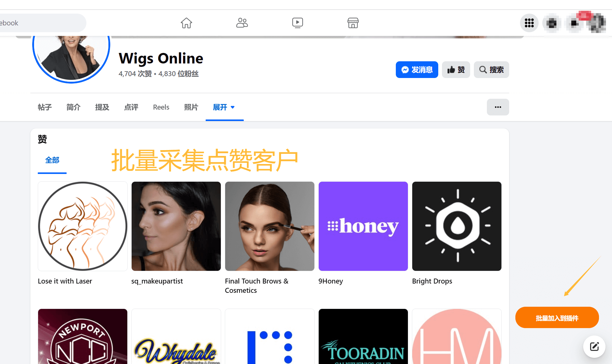The width and height of the screenshot is (612, 364).
Task: Open the Marketplace store icon
Action: coord(353,23)
